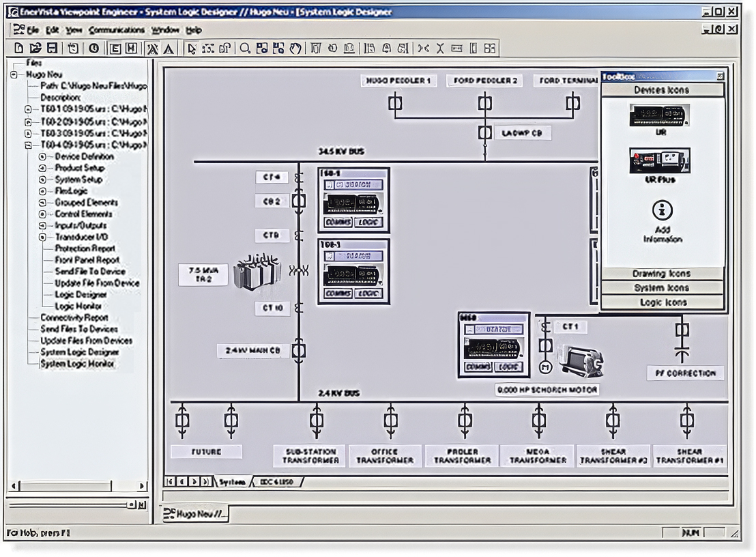Open Drawing Icons section in Toolbox
This screenshot has height=557, width=756.
pyautogui.click(x=662, y=274)
